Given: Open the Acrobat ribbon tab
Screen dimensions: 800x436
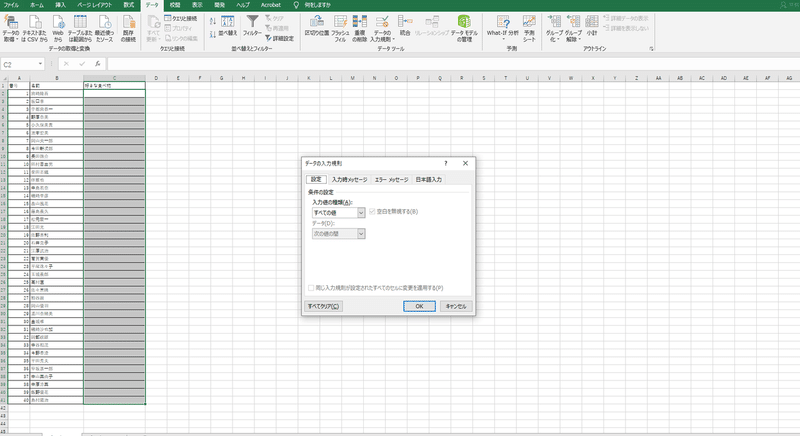Looking at the screenshot, I should [x=271, y=5].
